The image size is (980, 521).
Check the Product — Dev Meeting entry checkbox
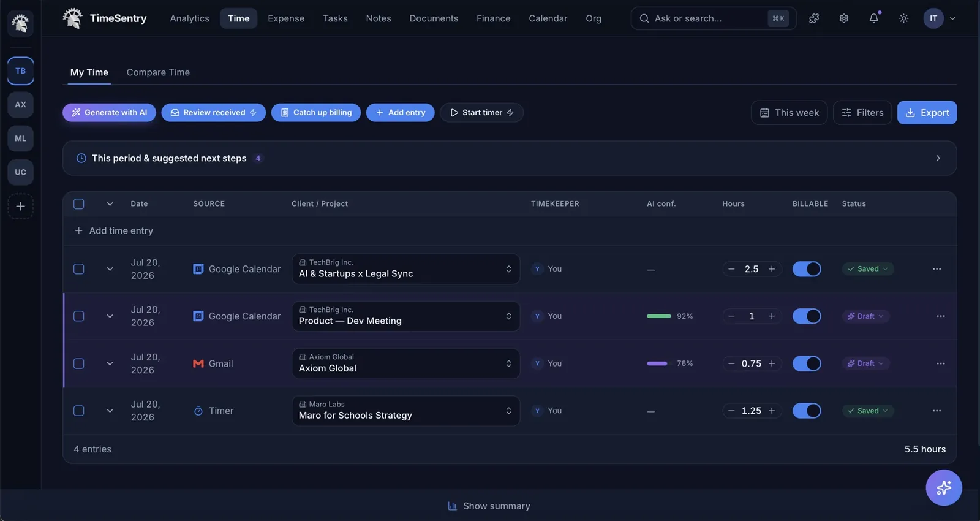(x=79, y=316)
